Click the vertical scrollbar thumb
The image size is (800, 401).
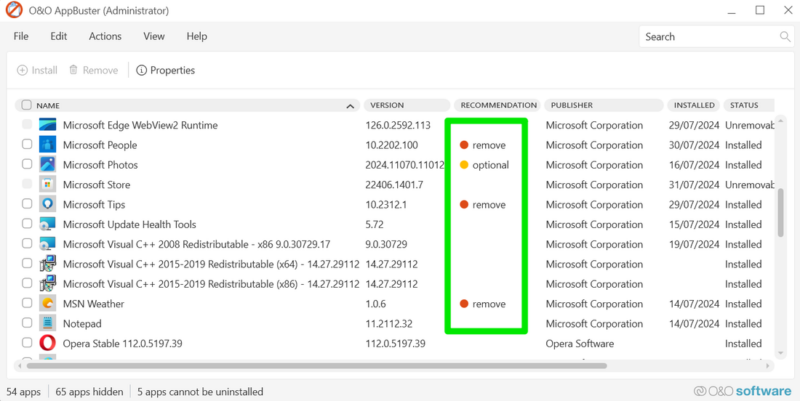(x=782, y=212)
